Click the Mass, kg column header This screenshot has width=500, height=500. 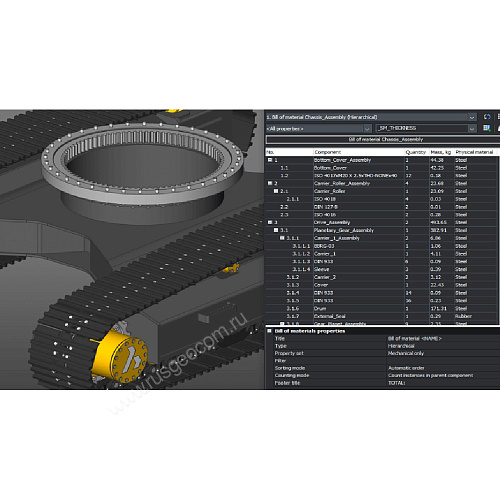(441, 152)
